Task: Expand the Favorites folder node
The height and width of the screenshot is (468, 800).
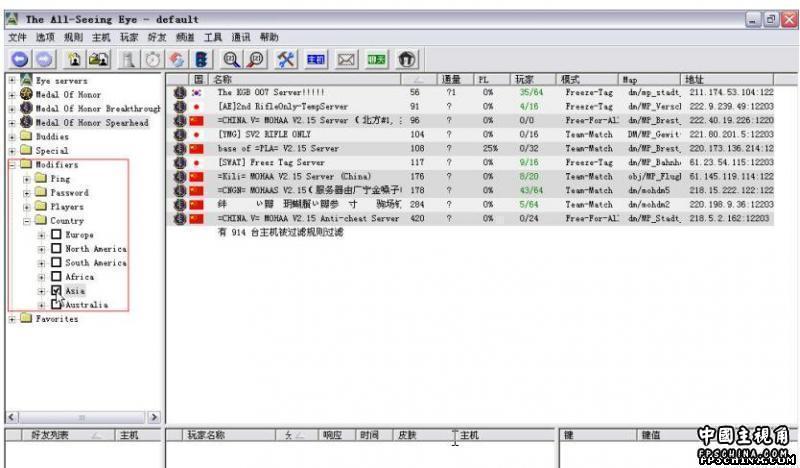Action: pyautogui.click(x=12, y=319)
